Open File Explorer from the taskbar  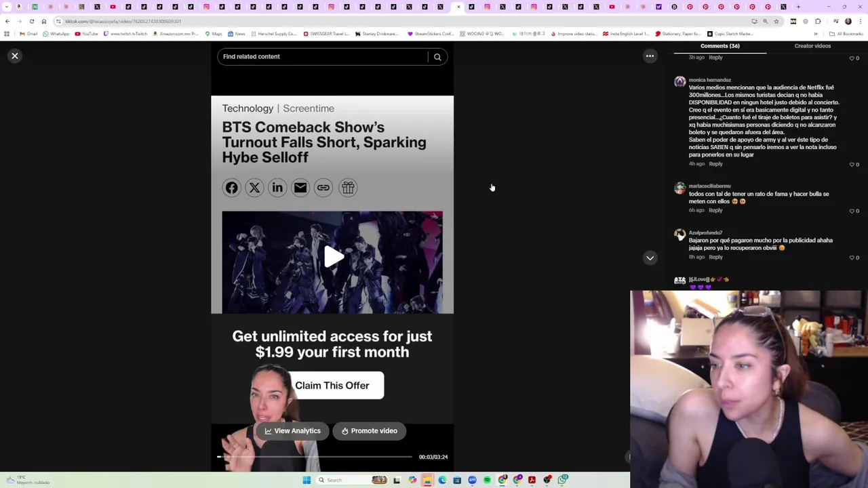[427, 481]
